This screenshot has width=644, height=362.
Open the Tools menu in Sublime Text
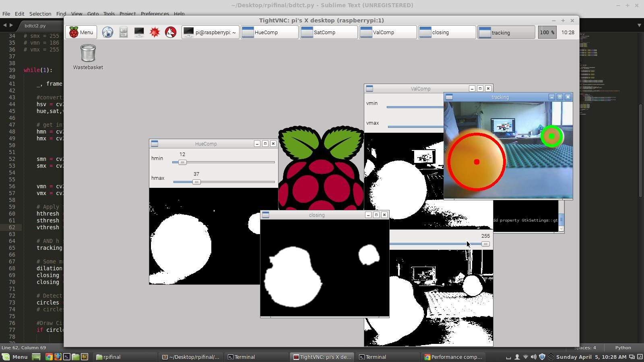click(x=108, y=13)
